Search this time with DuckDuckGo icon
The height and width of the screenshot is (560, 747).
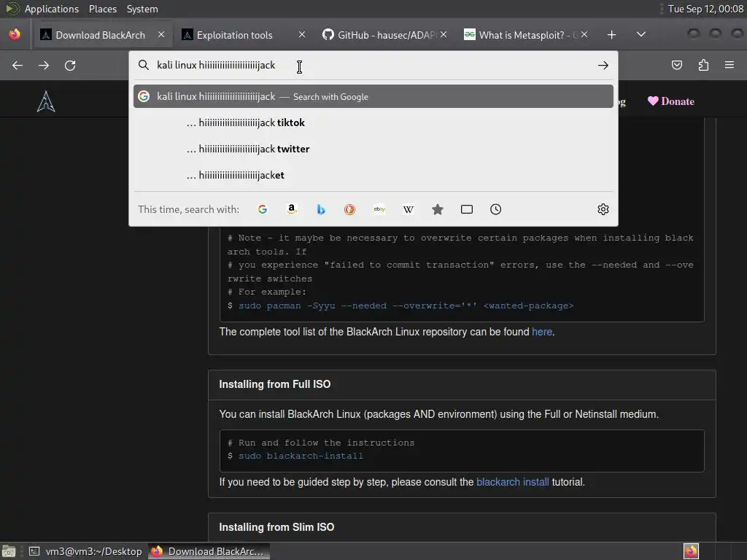349,209
